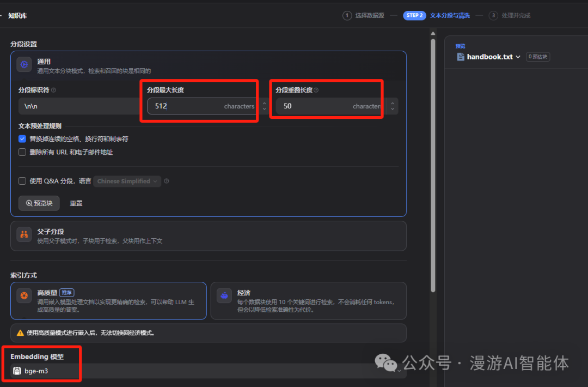This screenshot has width=588, height=387.
Task: Click the vertical scrollbar of settings panel
Action: click(x=433, y=164)
